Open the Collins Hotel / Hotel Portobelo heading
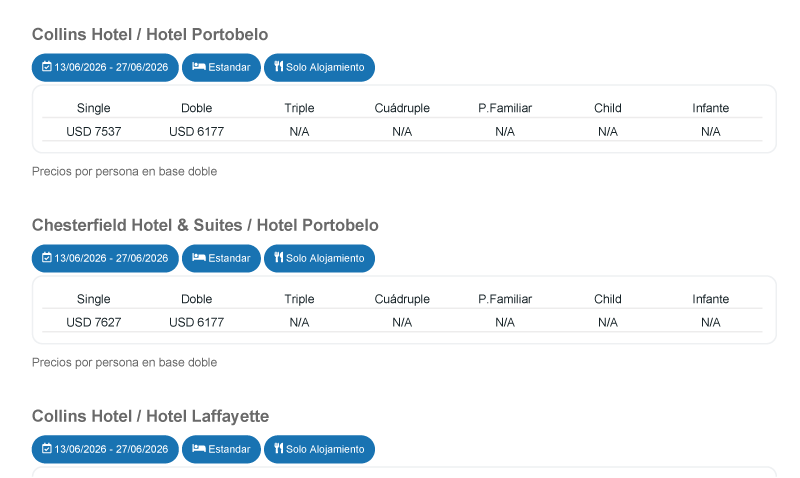The image size is (800, 478). click(150, 35)
